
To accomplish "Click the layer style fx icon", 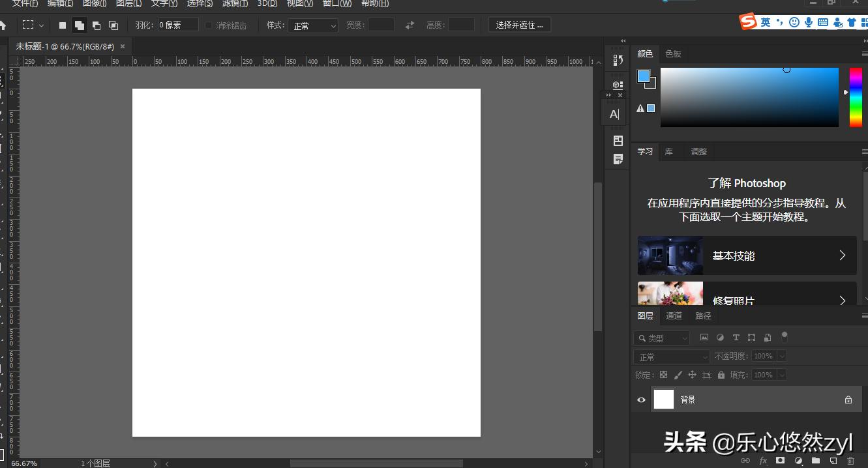I will click(763, 461).
